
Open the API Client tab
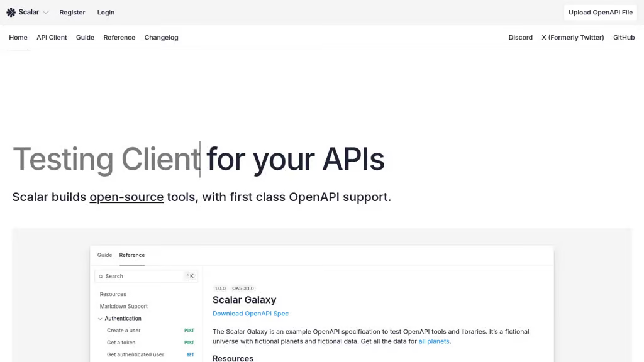[52, 37]
